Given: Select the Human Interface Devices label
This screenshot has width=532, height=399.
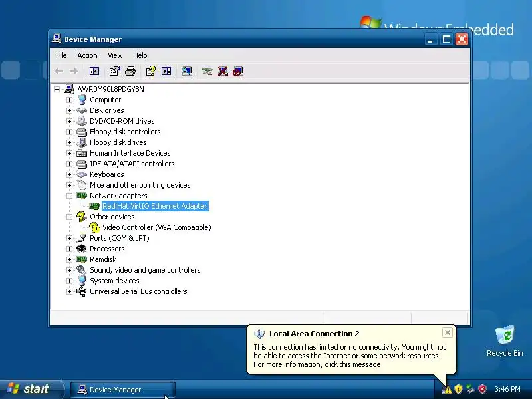Looking at the screenshot, I should tap(130, 153).
